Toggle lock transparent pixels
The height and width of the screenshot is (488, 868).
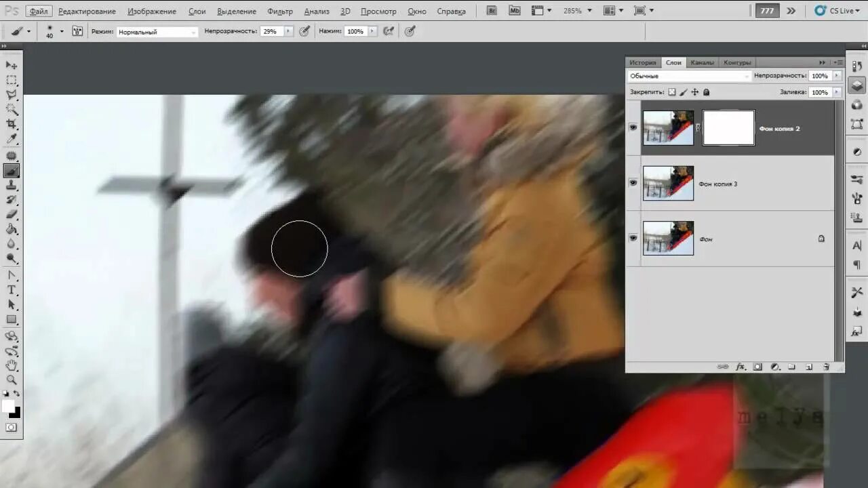click(672, 92)
